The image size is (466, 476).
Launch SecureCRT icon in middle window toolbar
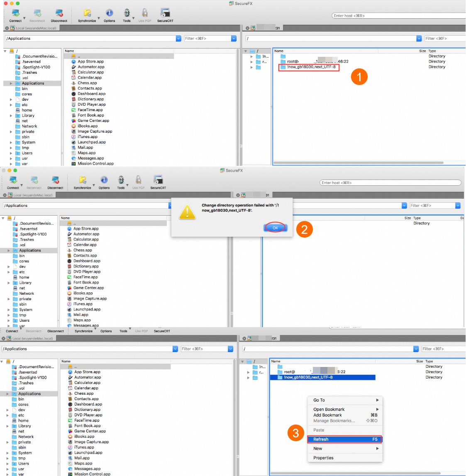tap(158, 180)
